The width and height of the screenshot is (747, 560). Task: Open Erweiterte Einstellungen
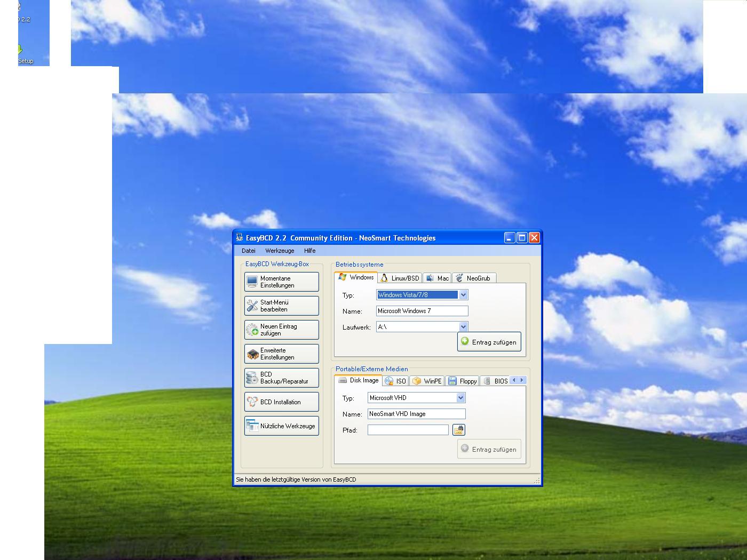click(282, 354)
